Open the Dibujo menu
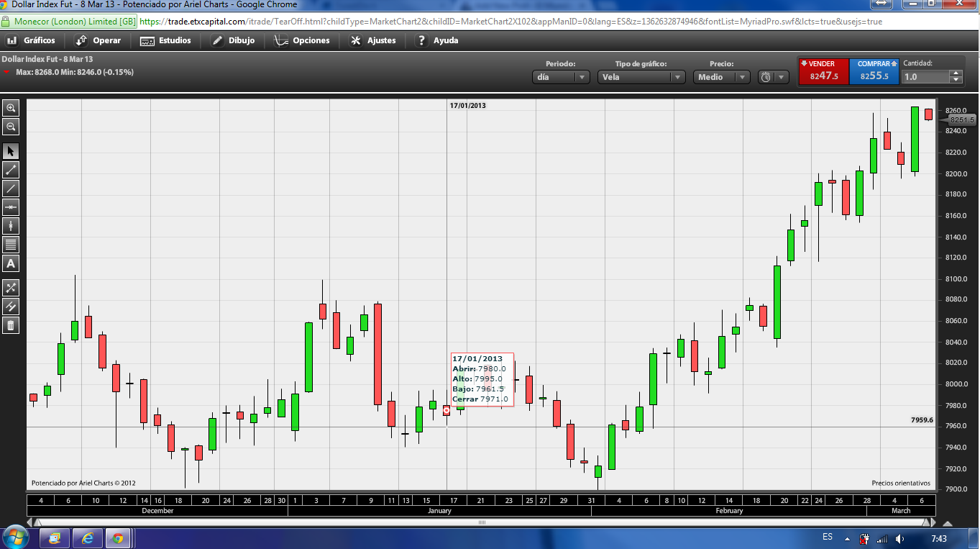 click(x=233, y=40)
